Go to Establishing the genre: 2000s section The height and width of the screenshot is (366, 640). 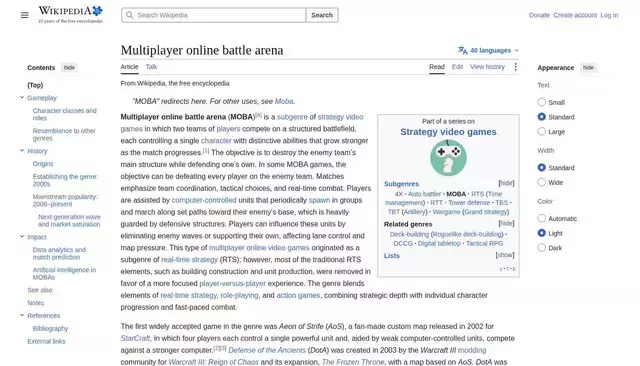tap(65, 180)
